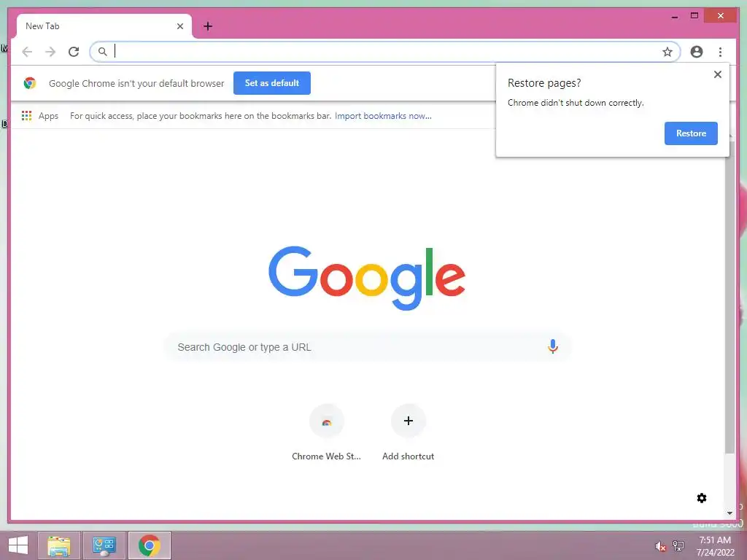This screenshot has height=560, width=747.
Task: Minimize the Chrome window
Action: [x=675, y=16]
